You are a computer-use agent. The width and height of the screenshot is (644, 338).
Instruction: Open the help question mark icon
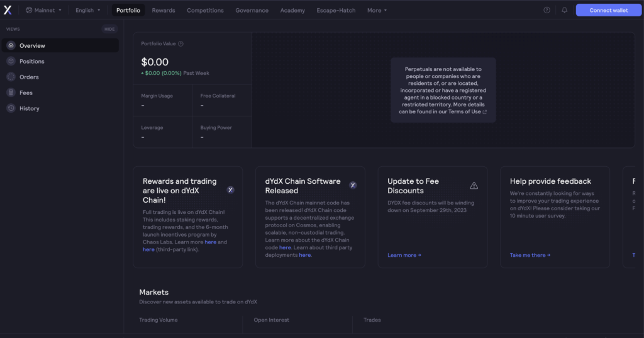point(547,10)
